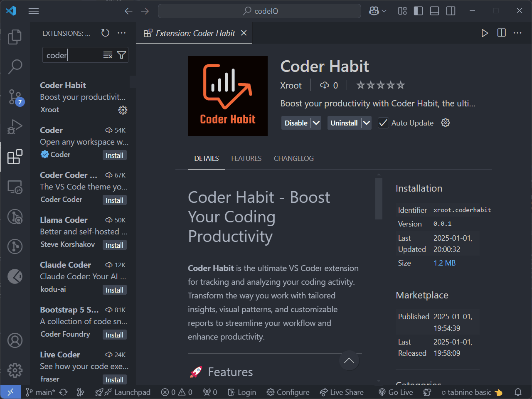
Task: Open the Accounts icon in activity bar
Action: [15, 340]
